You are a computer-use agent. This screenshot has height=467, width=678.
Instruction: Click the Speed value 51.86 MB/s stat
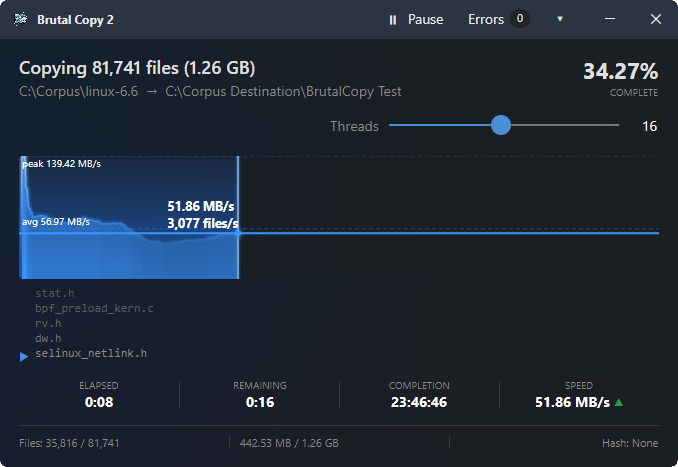pyautogui.click(x=572, y=402)
